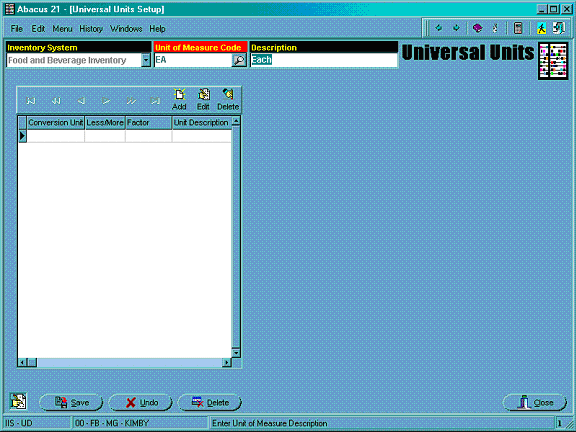Open the History menu

pyautogui.click(x=91, y=29)
